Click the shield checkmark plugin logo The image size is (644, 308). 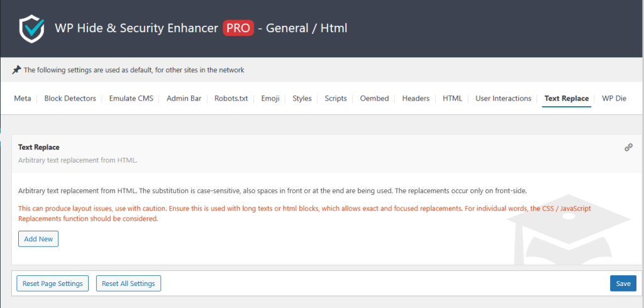tap(31, 29)
